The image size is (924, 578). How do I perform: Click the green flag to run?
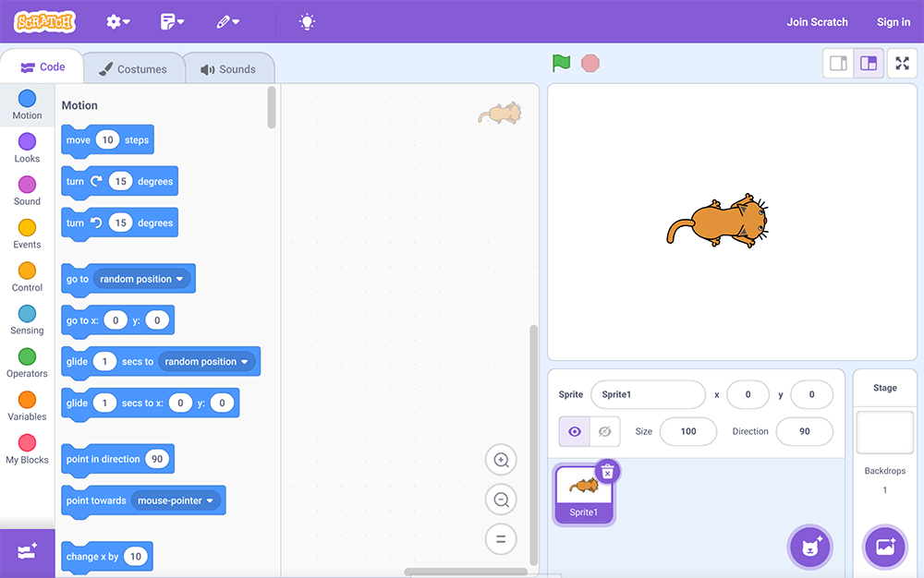coord(561,63)
